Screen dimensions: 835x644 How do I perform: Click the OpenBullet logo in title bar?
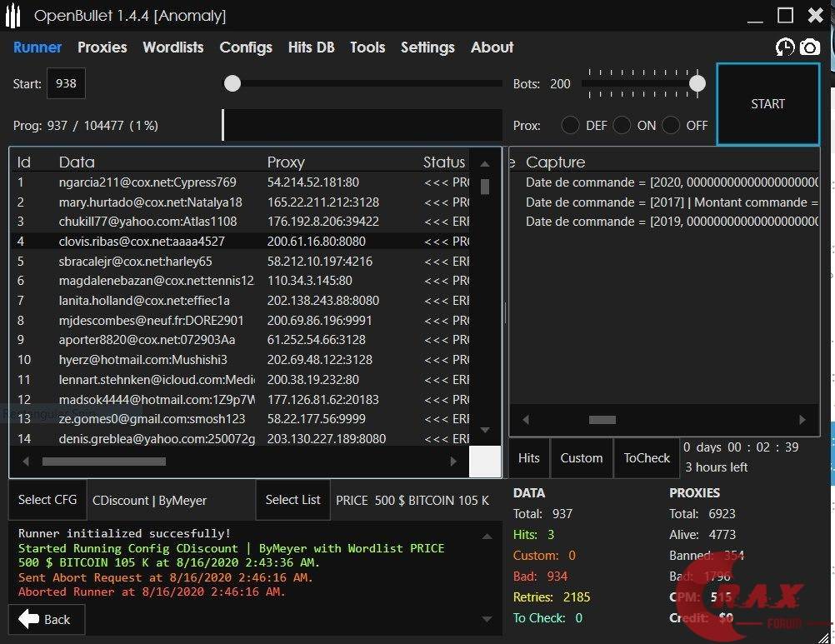tap(12, 15)
